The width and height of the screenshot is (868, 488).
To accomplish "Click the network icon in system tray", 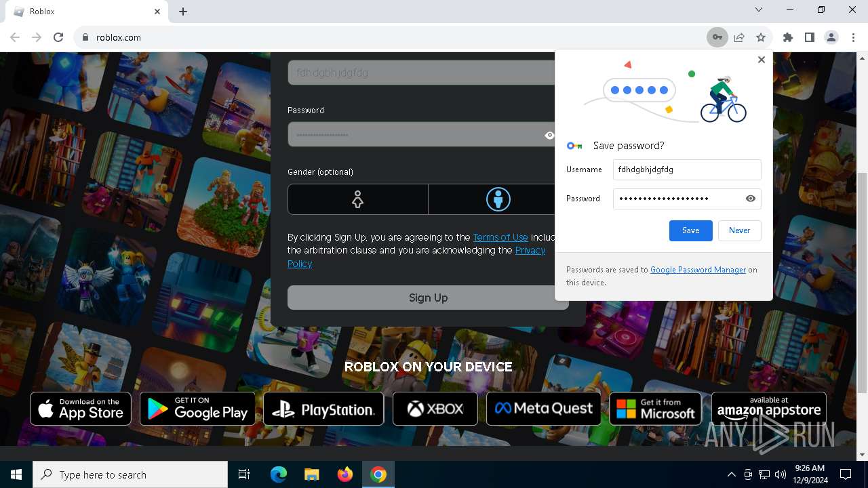I will 764,474.
